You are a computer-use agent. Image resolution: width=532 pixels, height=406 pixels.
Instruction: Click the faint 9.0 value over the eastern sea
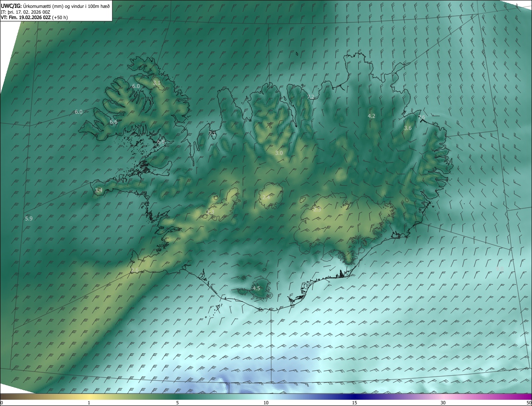tap(500, 269)
